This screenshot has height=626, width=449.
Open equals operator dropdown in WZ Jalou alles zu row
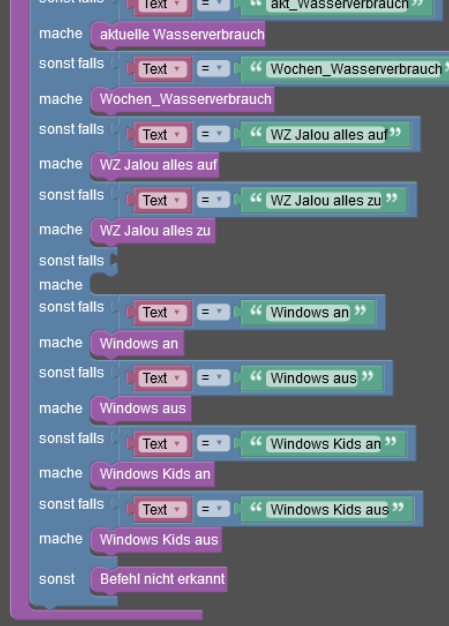coord(213,200)
